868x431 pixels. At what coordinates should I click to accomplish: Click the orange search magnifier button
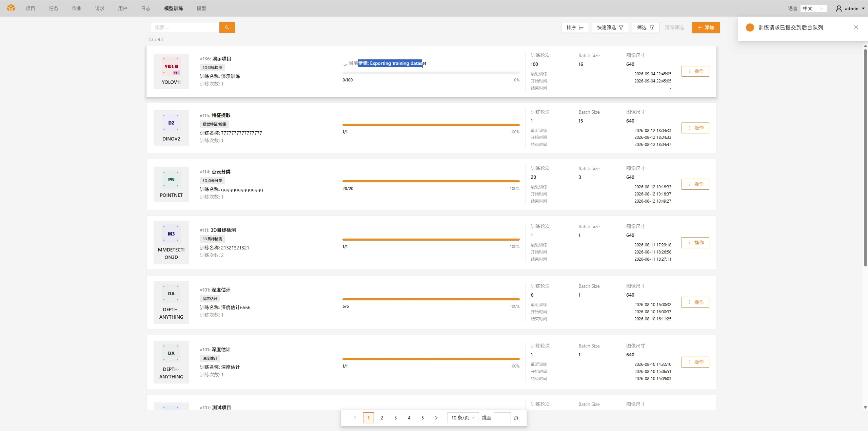tap(227, 27)
